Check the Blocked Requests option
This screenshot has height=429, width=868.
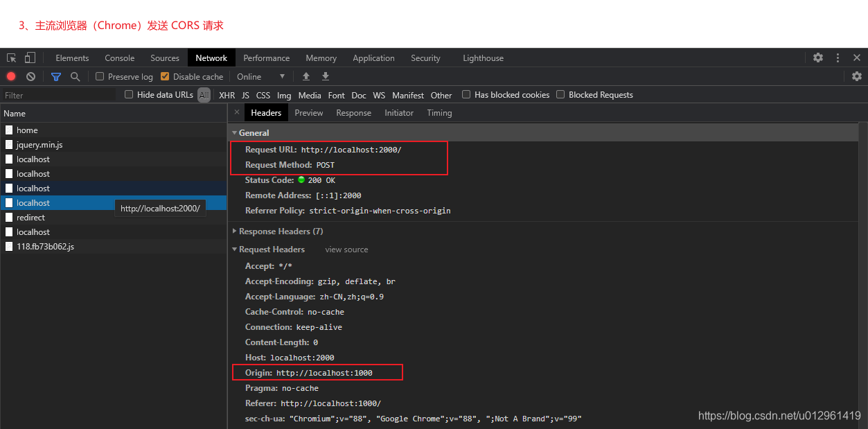[560, 95]
